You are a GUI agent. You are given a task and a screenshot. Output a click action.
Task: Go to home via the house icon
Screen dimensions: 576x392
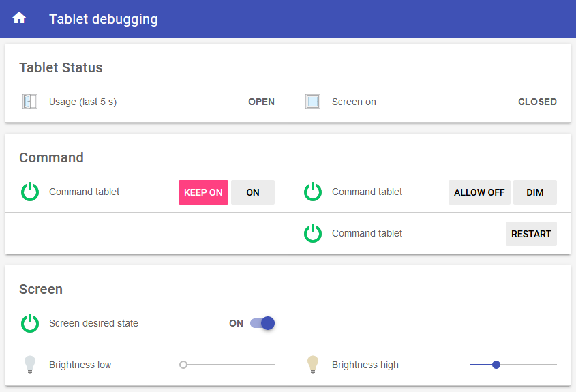tap(19, 18)
